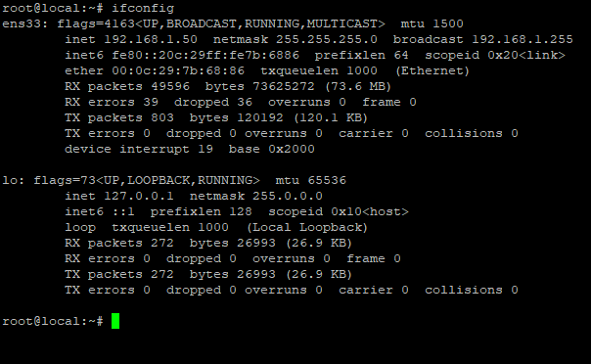Click the 'inet6 ::1' address
The height and width of the screenshot is (364, 591).
coord(100,211)
